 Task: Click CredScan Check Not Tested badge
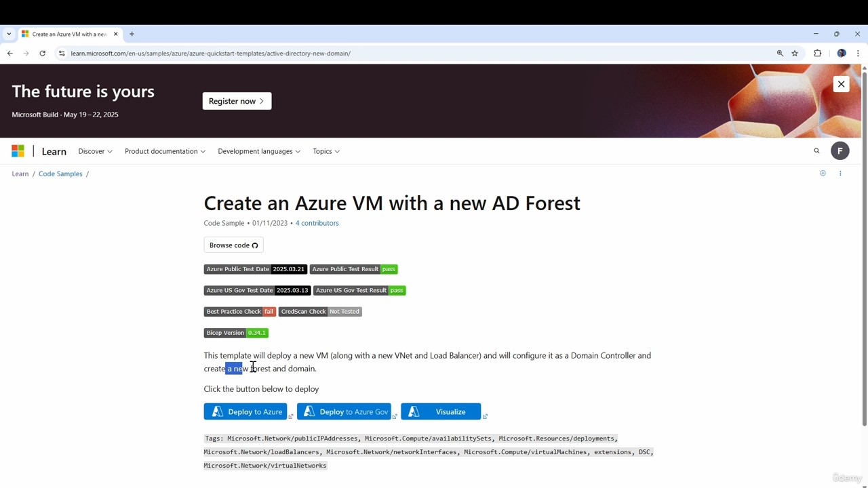[x=320, y=312]
